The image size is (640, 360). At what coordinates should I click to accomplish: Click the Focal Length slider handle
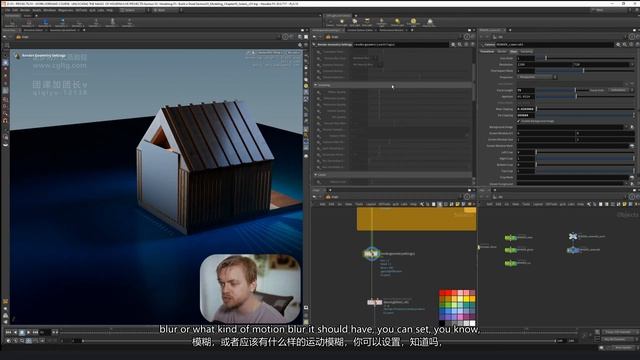576,90
